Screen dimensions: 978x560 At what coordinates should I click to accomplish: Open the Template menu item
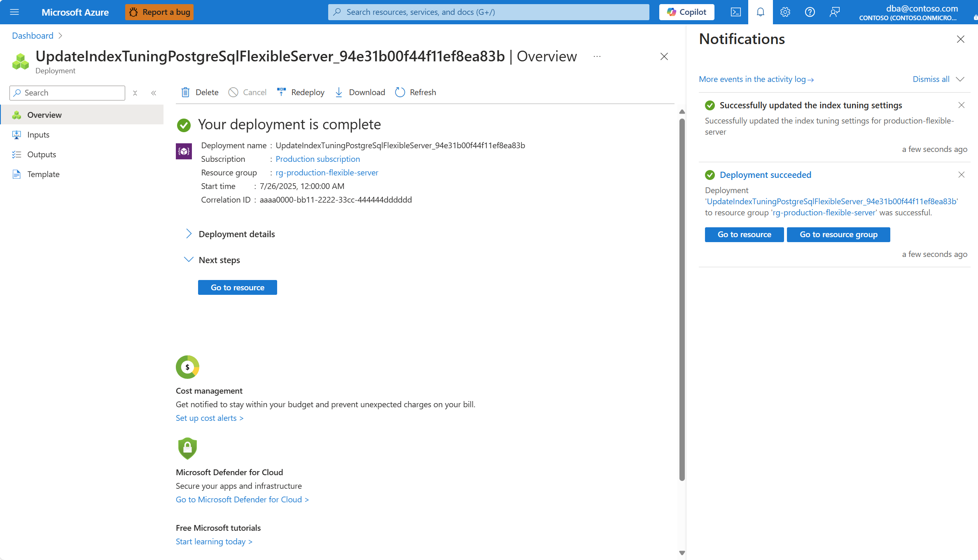tap(43, 174)
